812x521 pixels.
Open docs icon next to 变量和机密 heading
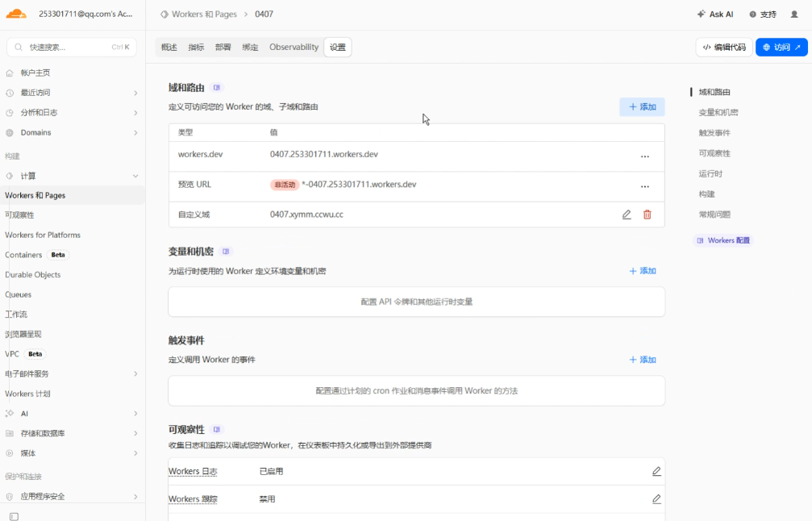click(x=226, y=252)
